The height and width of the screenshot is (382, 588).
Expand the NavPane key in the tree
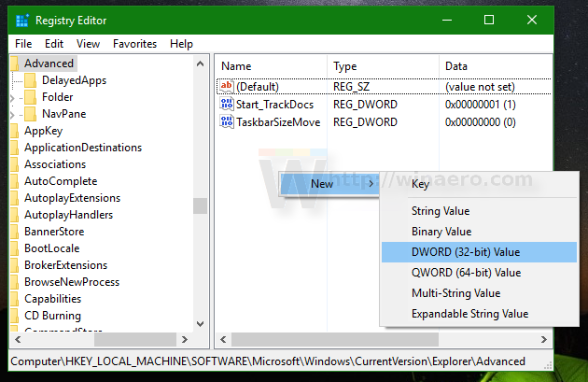coord(12,115)
